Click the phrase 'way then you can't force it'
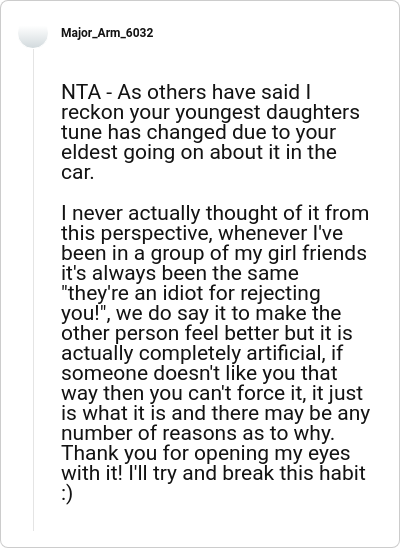Screen dimensions: 400x548 point(184,394)
